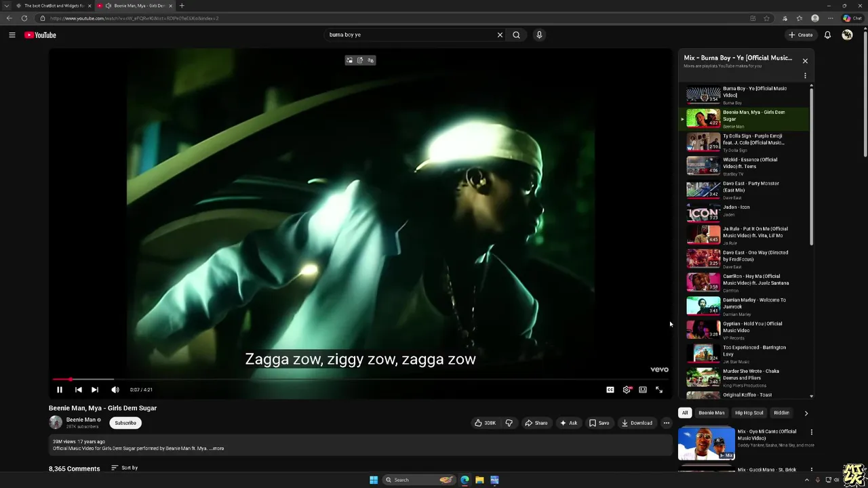This screenshot has height=488, width=868.
Task: Pause the video
Action: tap(59, 390)
